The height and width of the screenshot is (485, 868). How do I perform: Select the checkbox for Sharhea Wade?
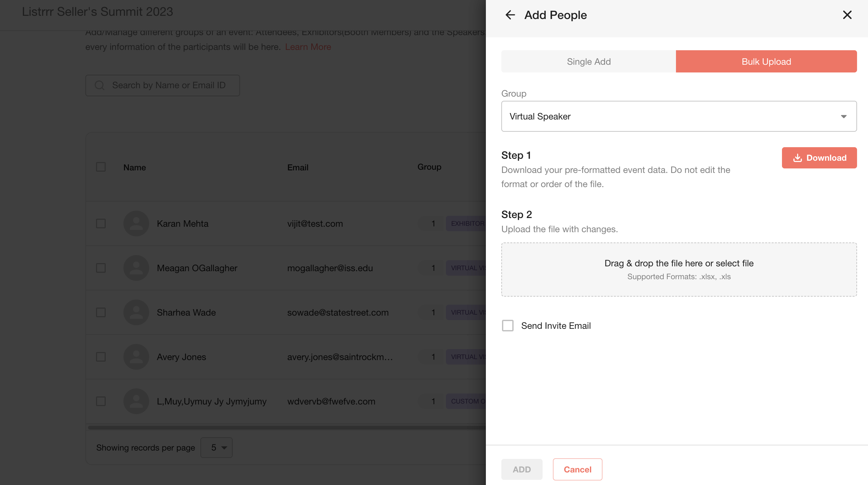(x=101, y=312)
